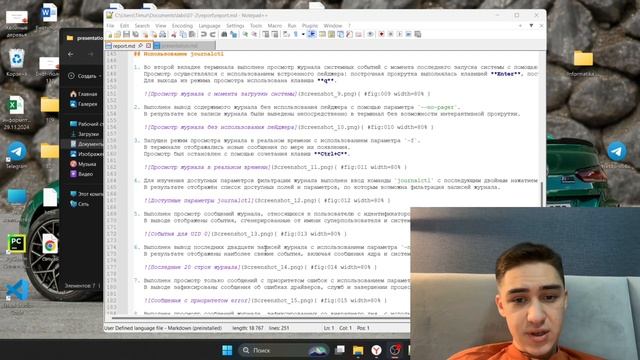Redo the edit via toolbar
The height and width of the screenshot is (360, 640).
(x=212, y=34)
